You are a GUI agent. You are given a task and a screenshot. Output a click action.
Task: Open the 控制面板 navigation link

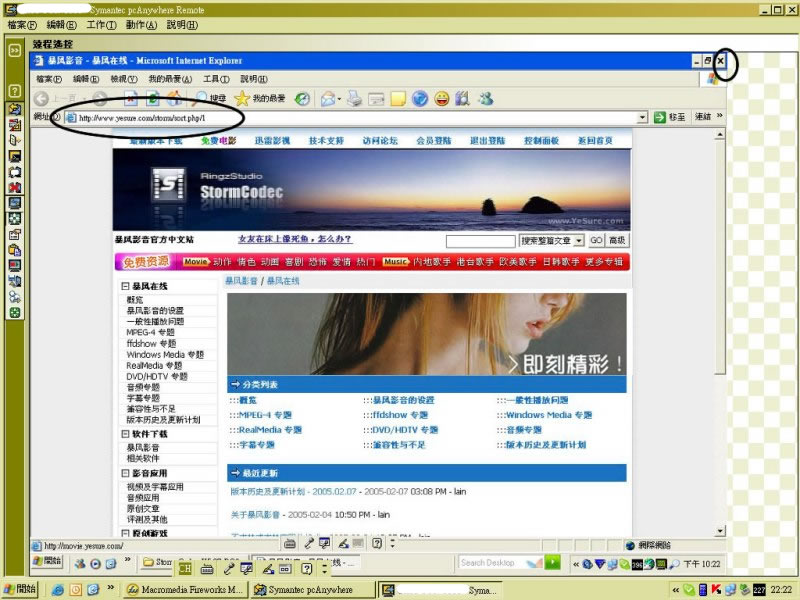pos(541,141)
